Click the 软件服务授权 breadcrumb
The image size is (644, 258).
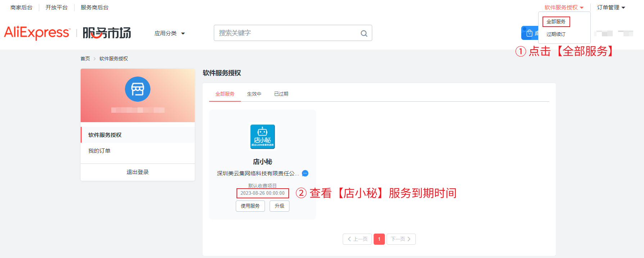click(x=114, y=59)
